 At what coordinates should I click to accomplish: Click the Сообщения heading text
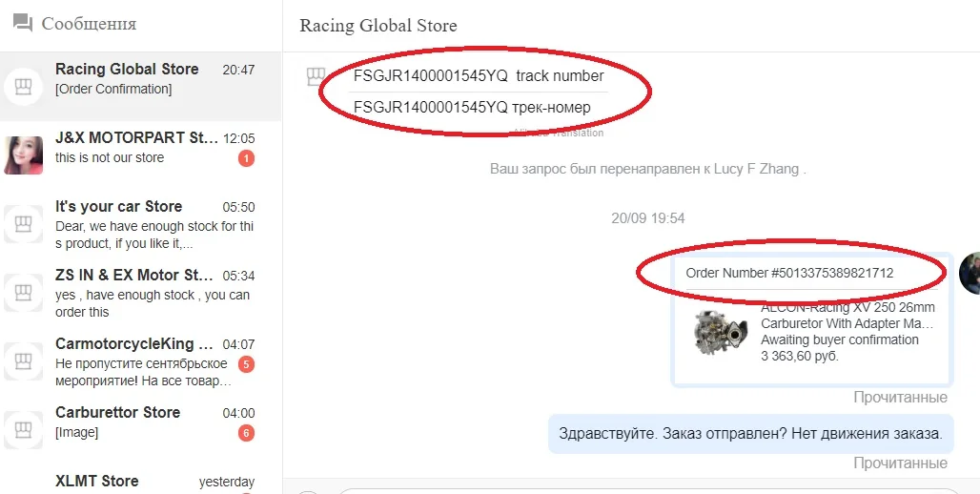click(89, 24)
